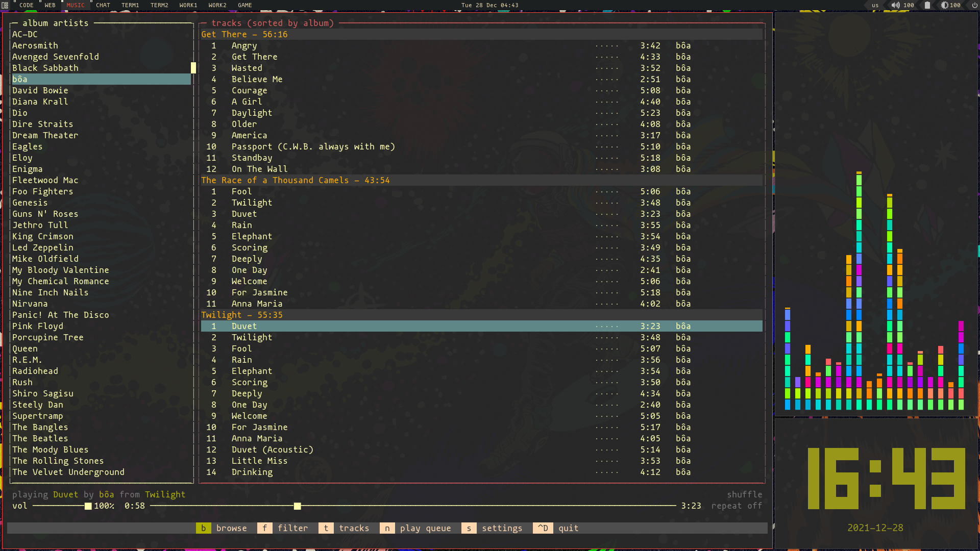
Task: Click the volume icon to mute audio
Action: tap(895, 6)
